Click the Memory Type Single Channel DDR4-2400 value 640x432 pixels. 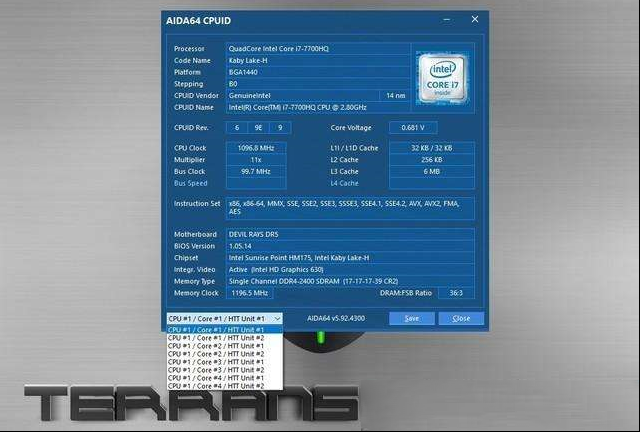pyautogui.click(x=350, y=281)
